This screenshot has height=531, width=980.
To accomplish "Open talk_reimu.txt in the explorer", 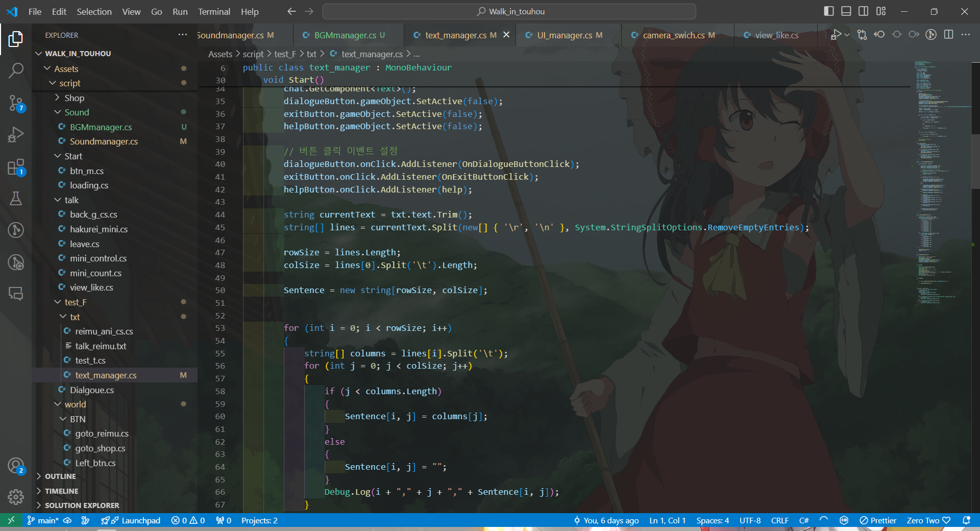I will click(115, 346).
